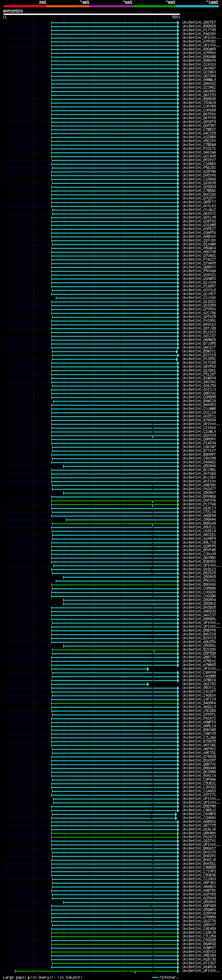Select the UniRef100_C7BEG7 label
222x980 pixels.
pyautogui.click(x=199, y=129)
